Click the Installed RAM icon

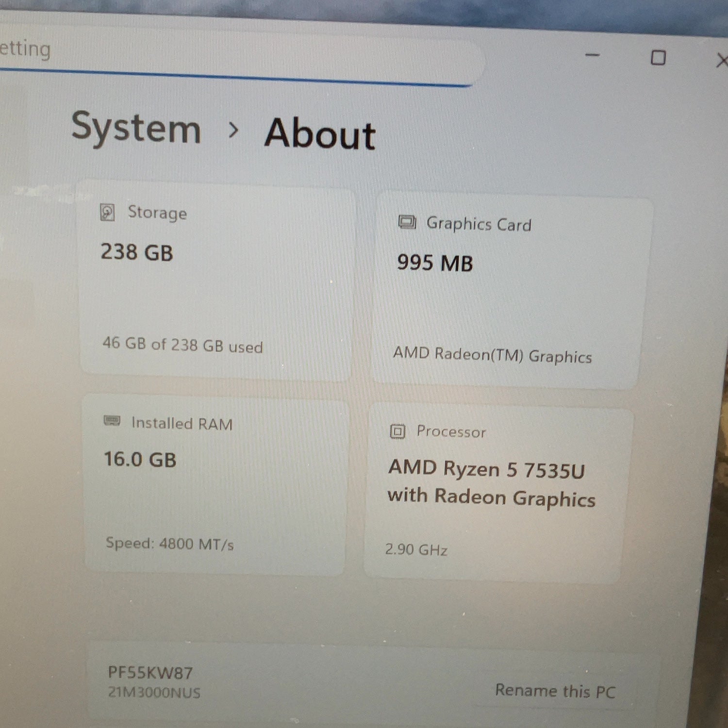(x=112, y=420)
